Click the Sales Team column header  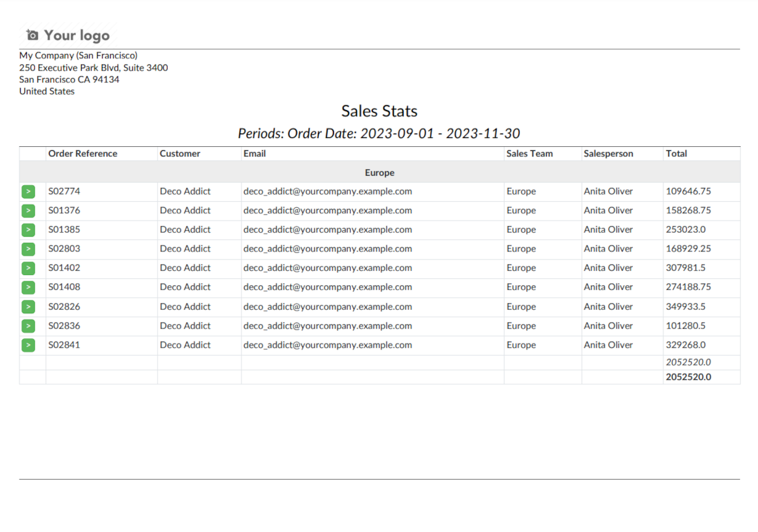(529, 154)
